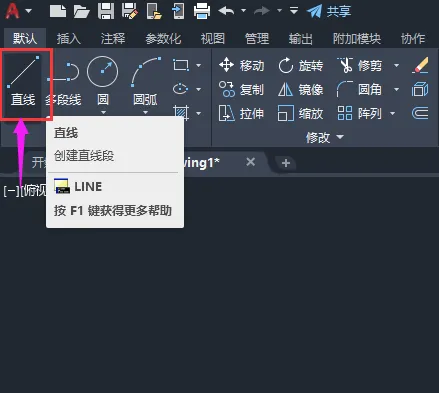
Task: Select the Drawing1* file tab
Action: coord(202,163)
